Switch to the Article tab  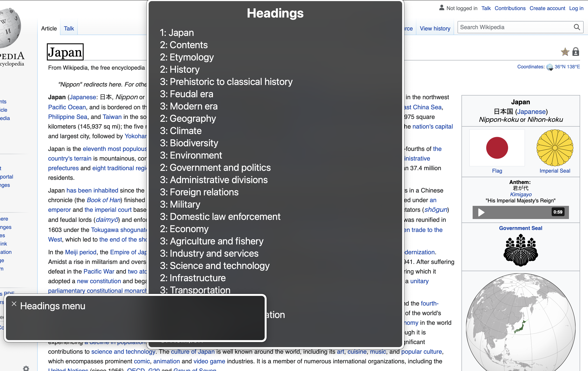pyautogui.click(x=49, y=28)
